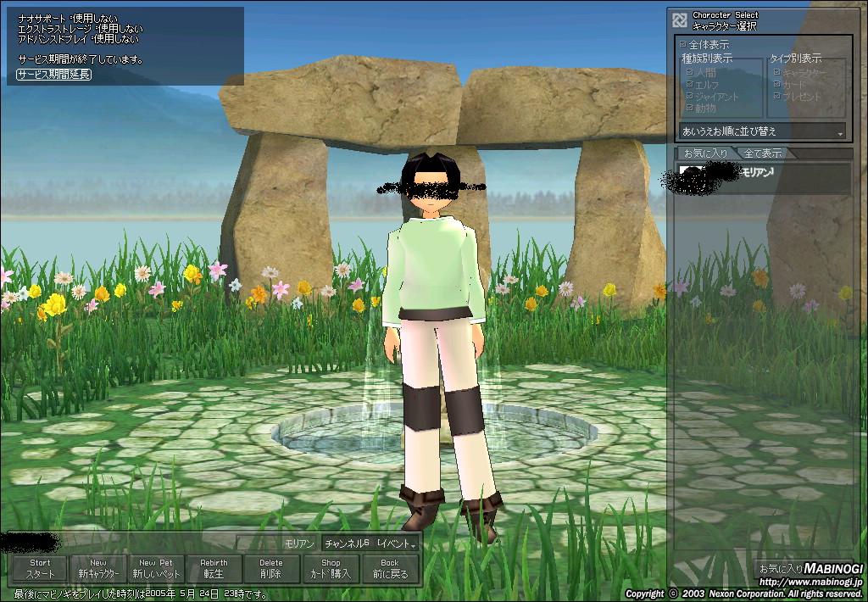The width and height of the screenshot is (868, 602).
Task: Toggle the キャラクター type checkbox
Action: click(777, 72)
